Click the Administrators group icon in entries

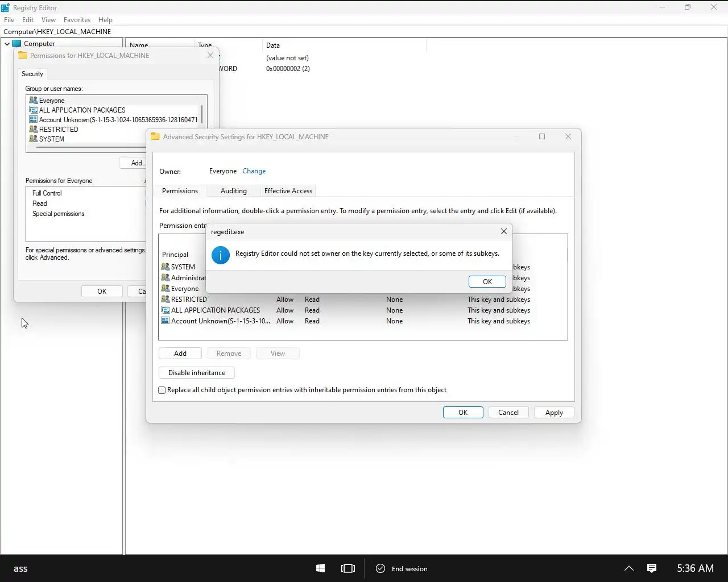point(166,277)
